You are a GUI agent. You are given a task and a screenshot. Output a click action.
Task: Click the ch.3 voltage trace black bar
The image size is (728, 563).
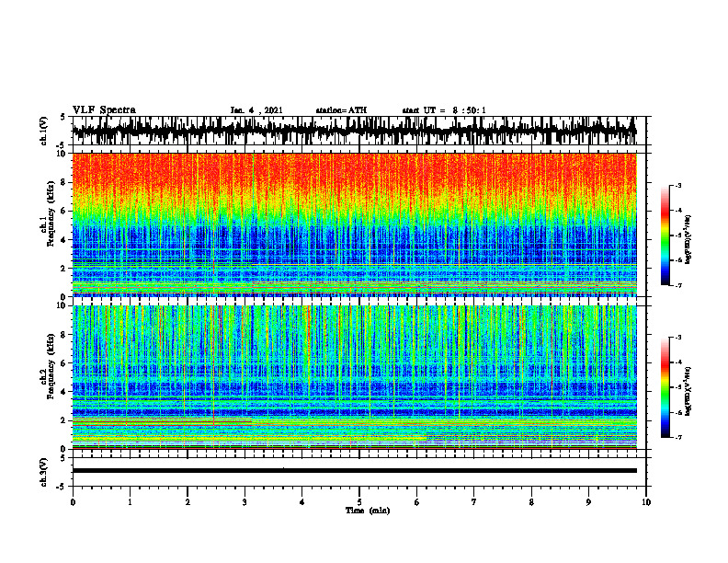click(354, 471)
